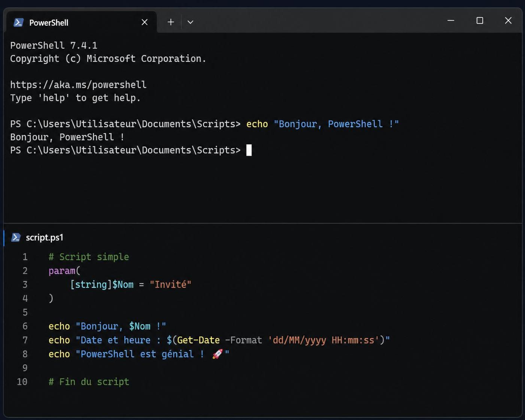Click the 'PowerShell 7.4.1' version line

coord(54,45)
